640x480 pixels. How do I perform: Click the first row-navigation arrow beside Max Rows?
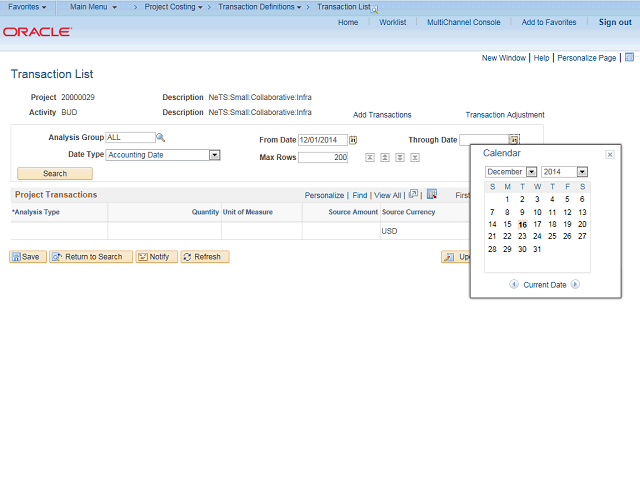pyautogui.click(x=370, y=158)
